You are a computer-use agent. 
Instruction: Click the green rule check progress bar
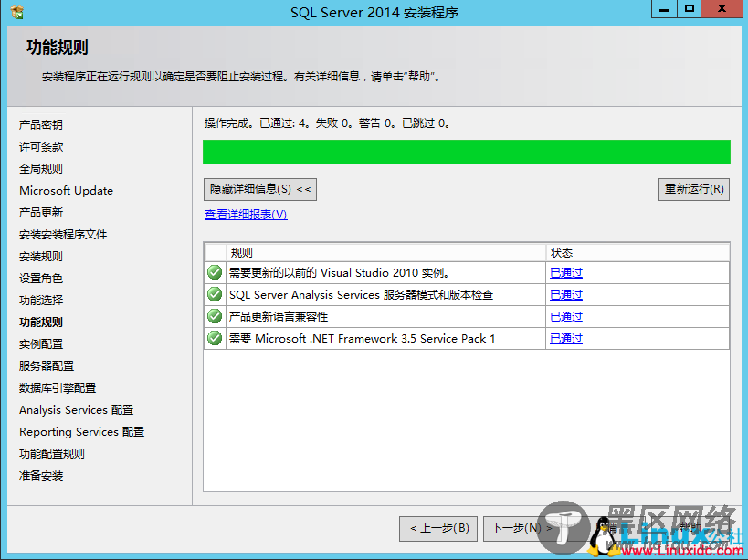pyautogui.click(x=467, y=153)
